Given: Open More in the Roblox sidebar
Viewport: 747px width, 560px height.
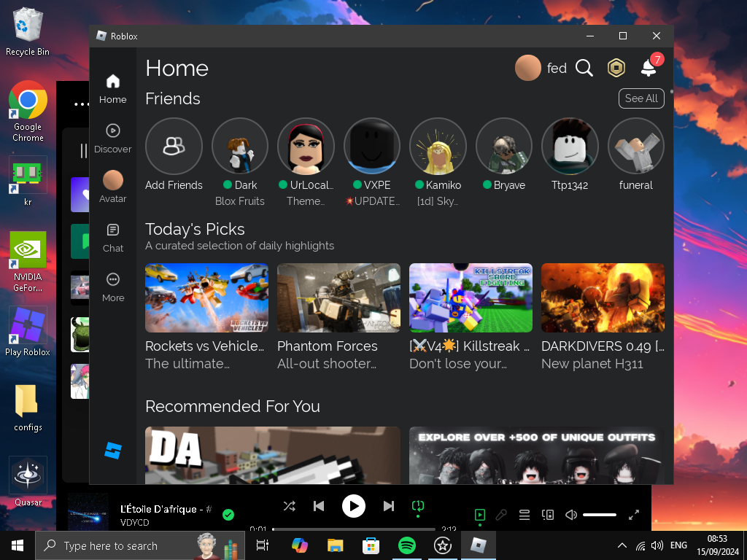Looking at the screenshot, I should (x=113, y=287).
